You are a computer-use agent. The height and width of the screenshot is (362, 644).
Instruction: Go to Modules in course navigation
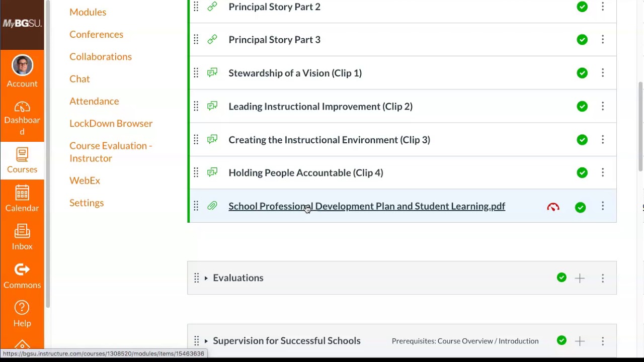[x=88, y=12]
